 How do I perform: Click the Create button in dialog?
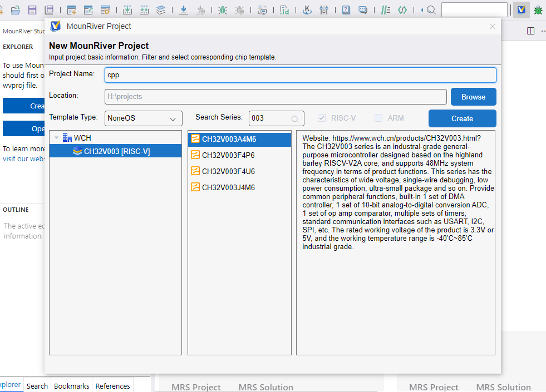pyautogui.click(x=462, y=118)
